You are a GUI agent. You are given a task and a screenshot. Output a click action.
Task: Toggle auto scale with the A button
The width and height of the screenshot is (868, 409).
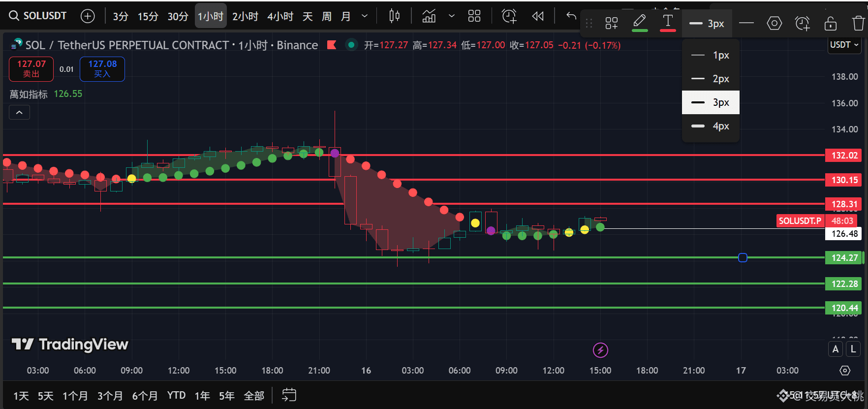pos(836,349)
